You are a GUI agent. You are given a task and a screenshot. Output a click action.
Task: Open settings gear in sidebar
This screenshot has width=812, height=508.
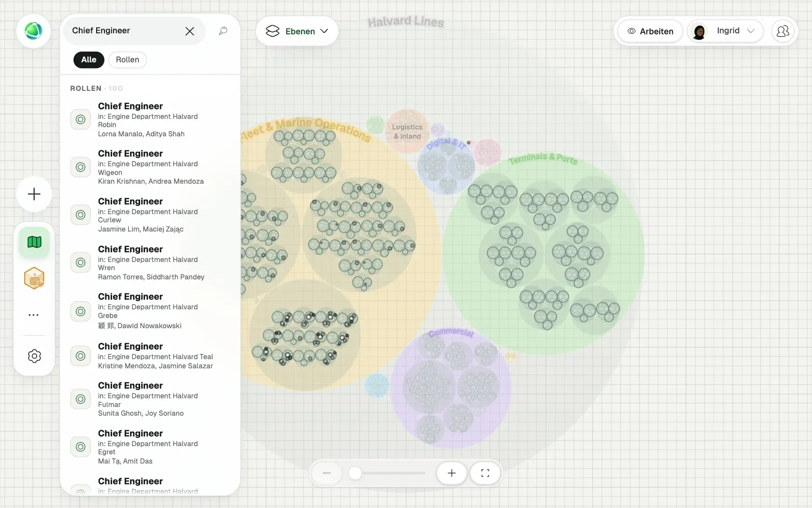pos(34,356)
